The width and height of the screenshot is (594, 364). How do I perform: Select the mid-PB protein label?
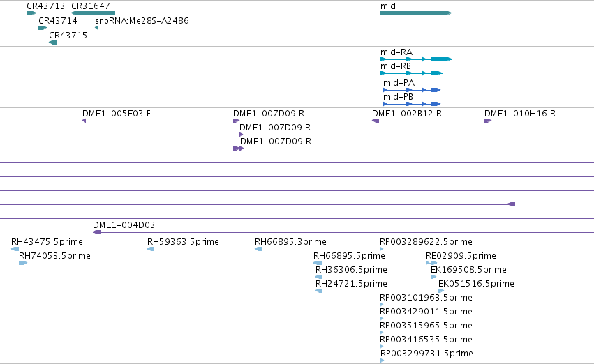[398, 96]
